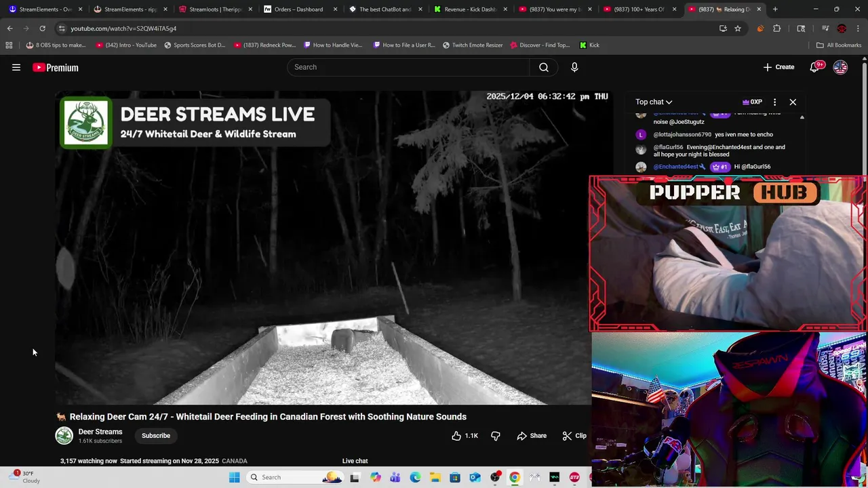Open File Explorer from taskbar
868x488 pixels.
point(435,477)
